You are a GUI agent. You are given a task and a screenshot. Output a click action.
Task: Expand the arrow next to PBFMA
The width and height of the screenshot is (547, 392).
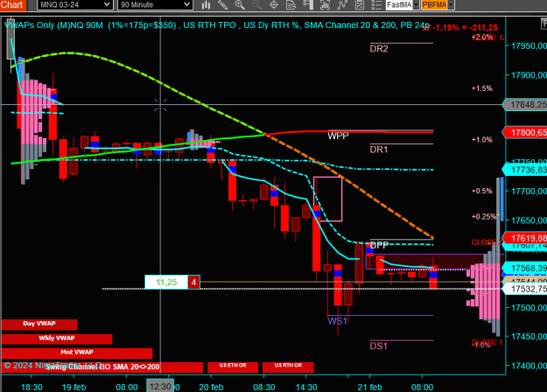coord(451,4)
